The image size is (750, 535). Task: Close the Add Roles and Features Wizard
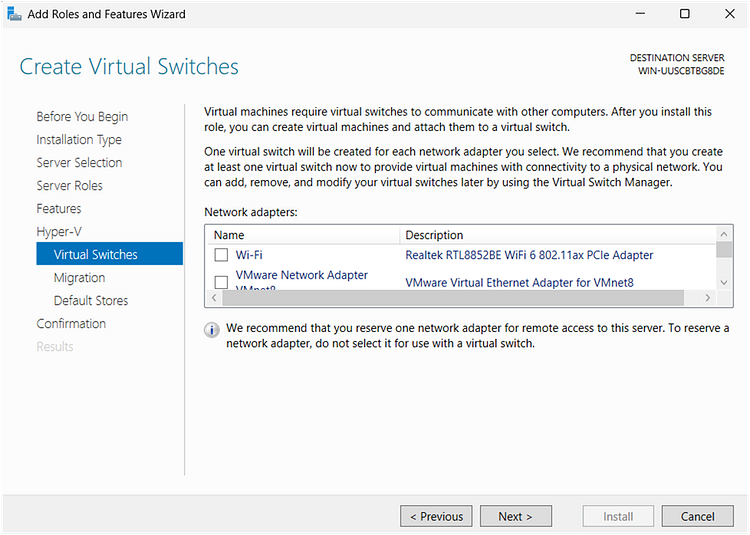tap(730, 14)
